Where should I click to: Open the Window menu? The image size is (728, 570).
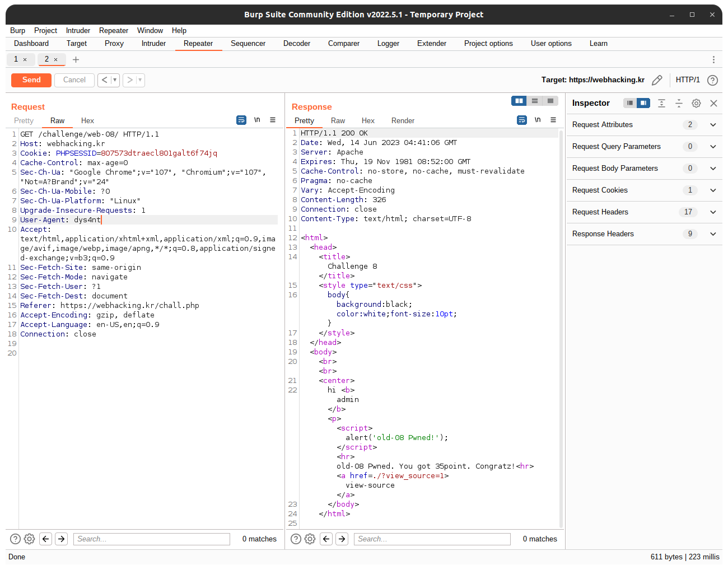[150, 30]
